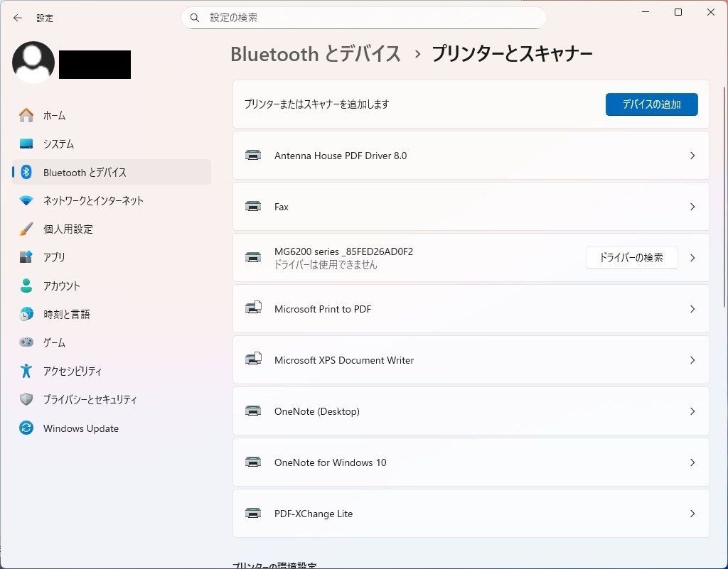
Task: Click the MG6200 series printer icon
Action: point(253,257)
